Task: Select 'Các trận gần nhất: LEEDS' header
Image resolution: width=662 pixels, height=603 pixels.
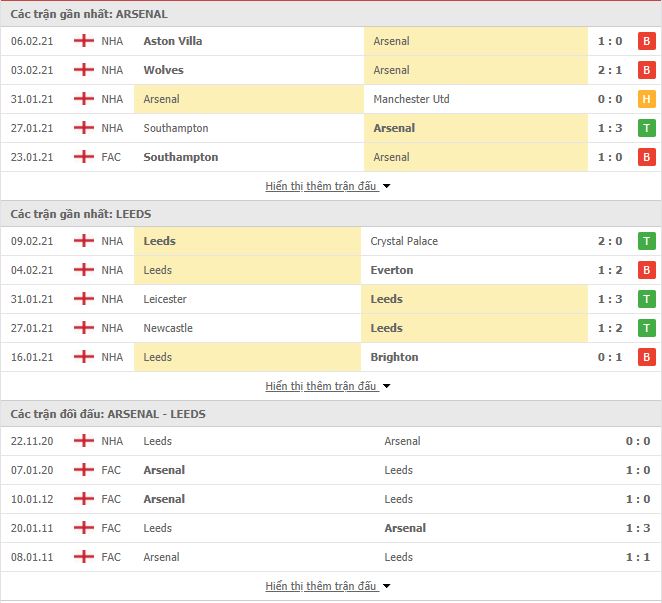Action: coord(81,214)
